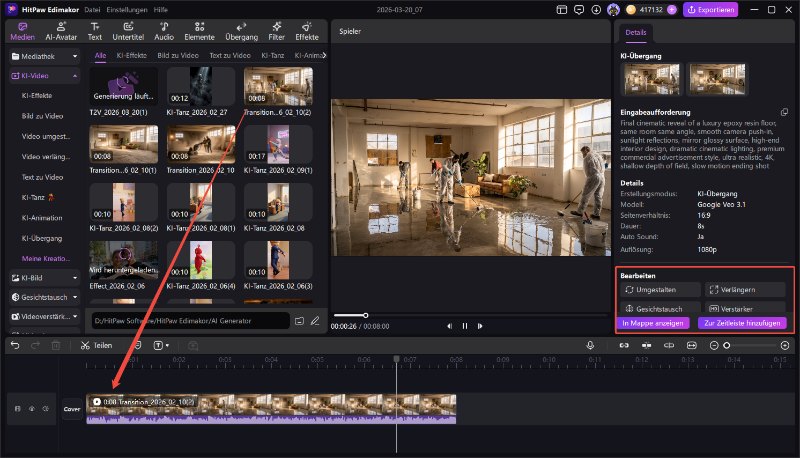Click the microphone voiceover icon
The height and width of the screenshot is (458, 800).
[590, 345]
